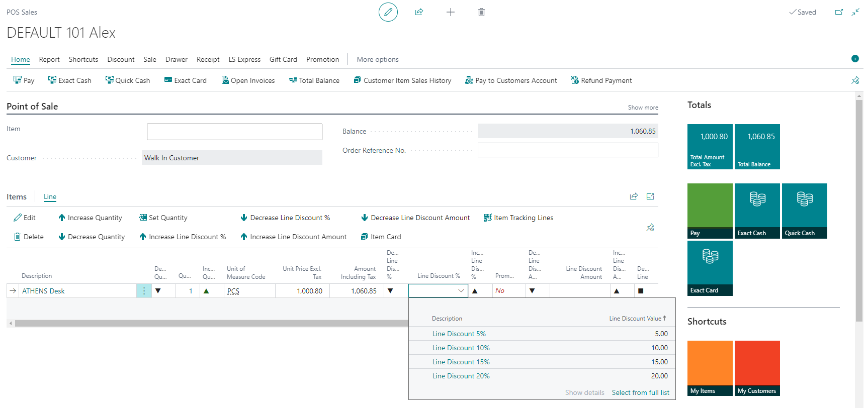Open the Gift Card tab
This screenshot has width=868, height=408.
(x=283, y=59)
